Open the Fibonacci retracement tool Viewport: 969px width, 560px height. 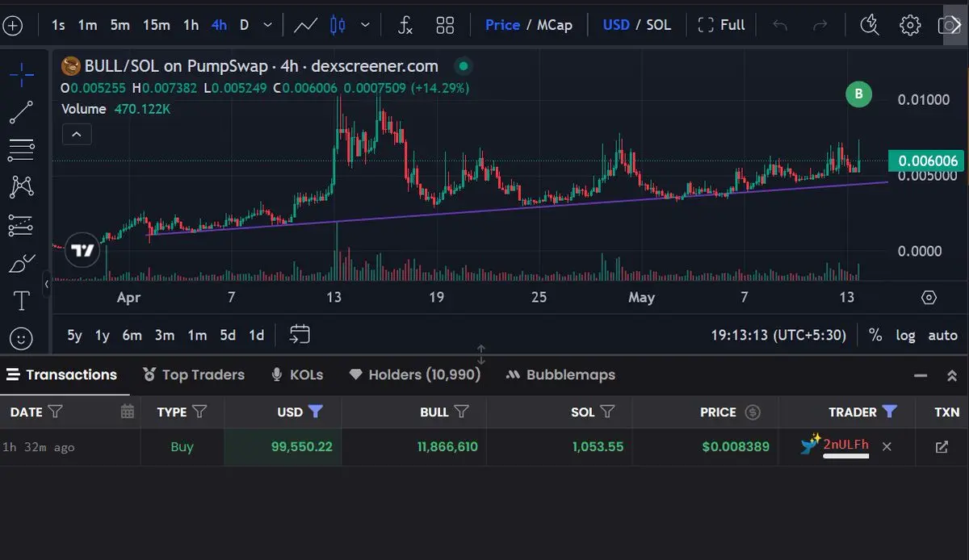22,149
